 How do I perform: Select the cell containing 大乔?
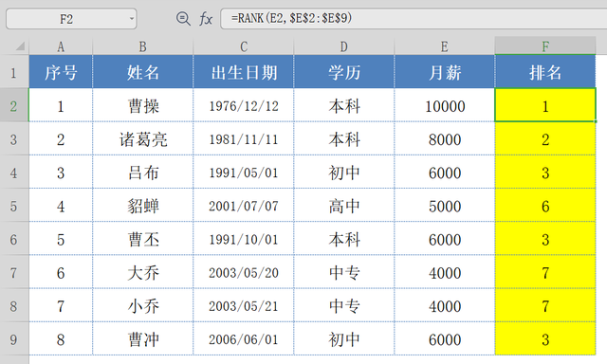click(143, 271)
